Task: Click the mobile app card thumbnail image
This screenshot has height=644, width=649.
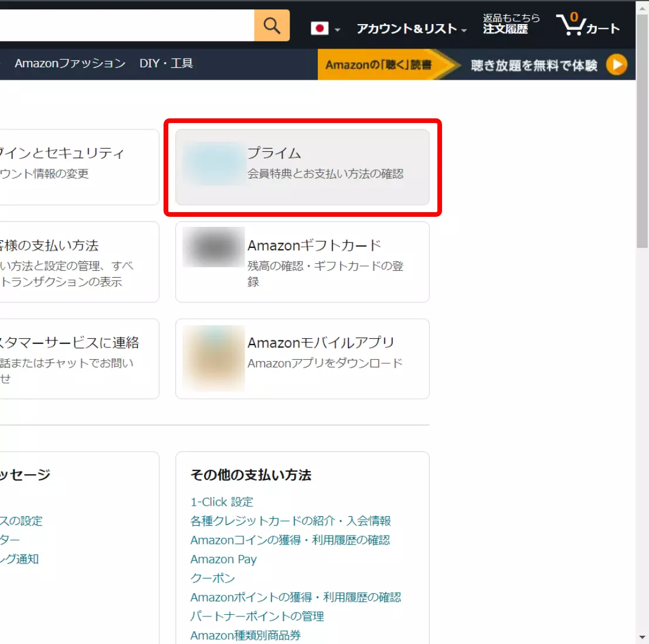Action: [213, 358]
